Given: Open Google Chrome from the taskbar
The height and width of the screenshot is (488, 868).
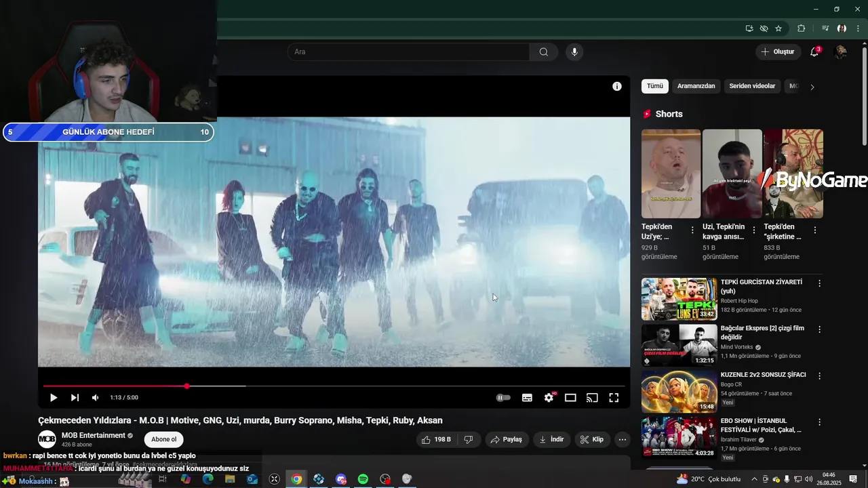Looking at the screenshot, I should pyautogui.click(x=296, y=479).
